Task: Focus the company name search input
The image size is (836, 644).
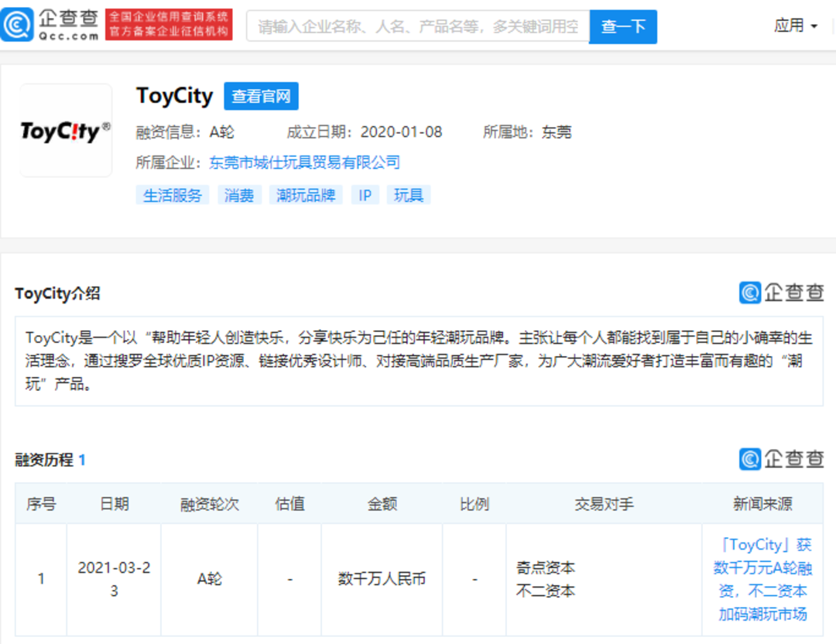Action: (417, 26)
